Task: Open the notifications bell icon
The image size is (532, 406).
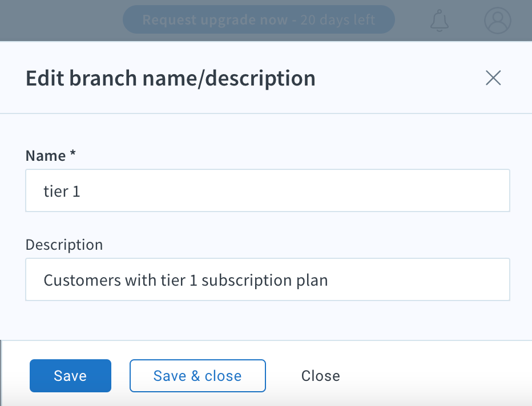Action: (x=440, y=21)
